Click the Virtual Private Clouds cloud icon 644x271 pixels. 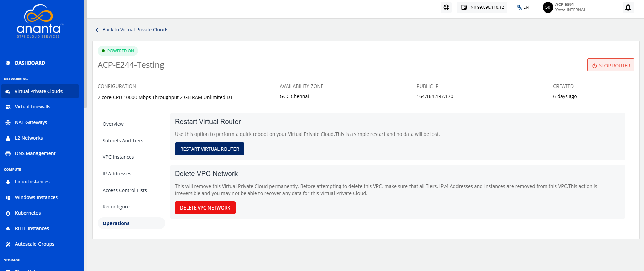(8, 92)
